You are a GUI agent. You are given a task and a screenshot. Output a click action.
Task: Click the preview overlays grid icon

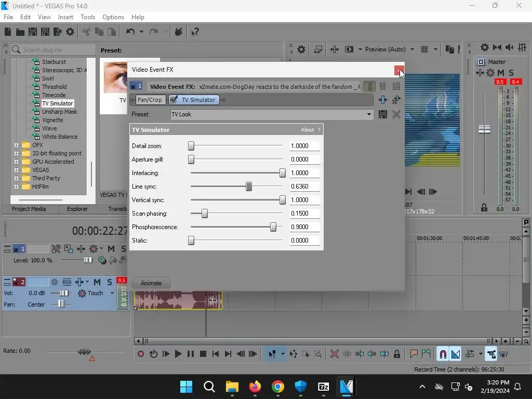point(424,49)
